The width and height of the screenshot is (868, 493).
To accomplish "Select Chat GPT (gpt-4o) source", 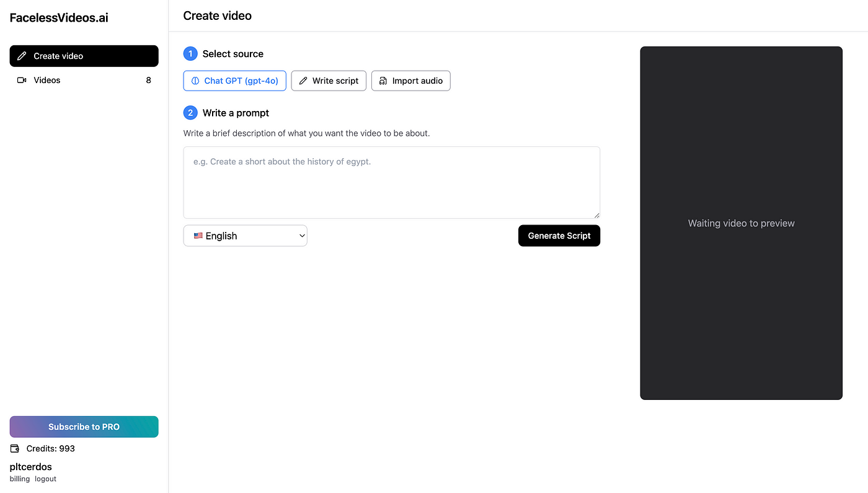I will point(235,81).
